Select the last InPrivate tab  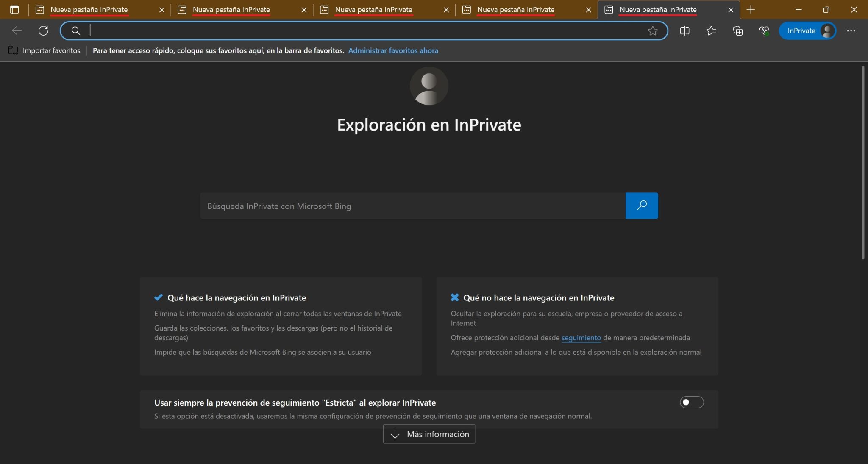coord(658,9)
